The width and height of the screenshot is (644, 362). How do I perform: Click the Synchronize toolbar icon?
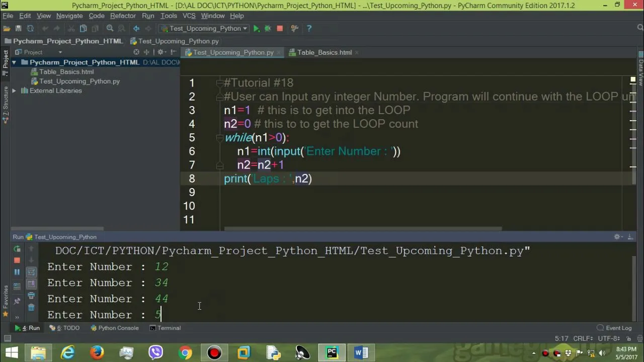(30, 28)
